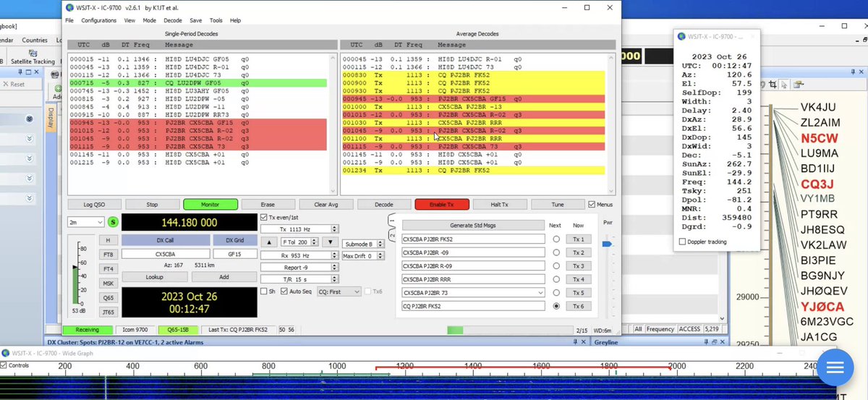
Task: Enable Doppler tracking in Astronomical Data window
Action: click(683, 241)
